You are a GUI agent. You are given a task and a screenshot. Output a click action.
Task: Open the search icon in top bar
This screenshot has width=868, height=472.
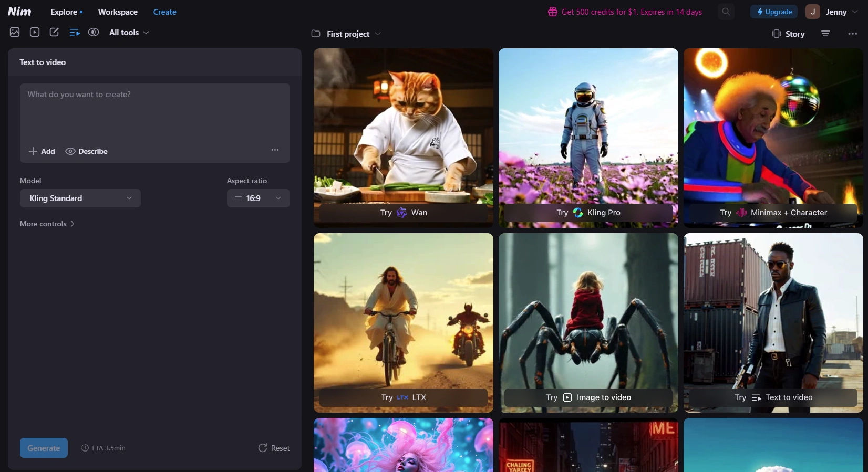(726, 12)
